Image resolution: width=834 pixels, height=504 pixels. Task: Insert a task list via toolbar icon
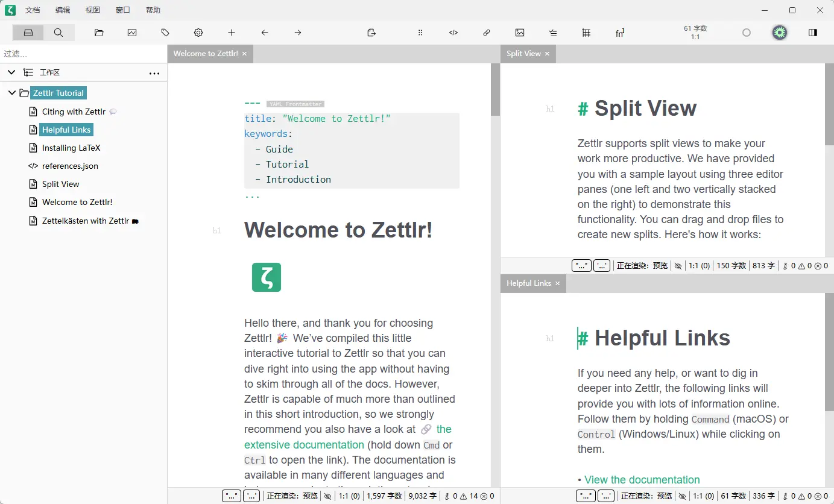[x=553, y=33]
